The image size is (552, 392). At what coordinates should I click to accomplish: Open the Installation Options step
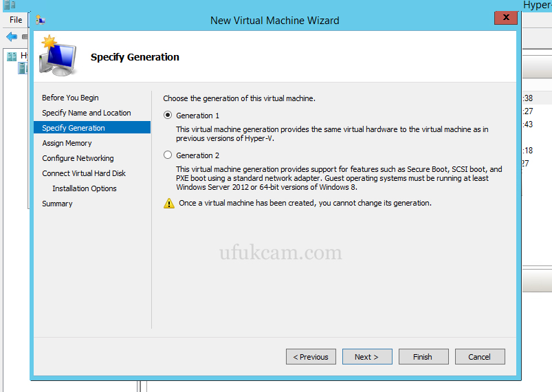pyautogui.click(x=85, y=188)
